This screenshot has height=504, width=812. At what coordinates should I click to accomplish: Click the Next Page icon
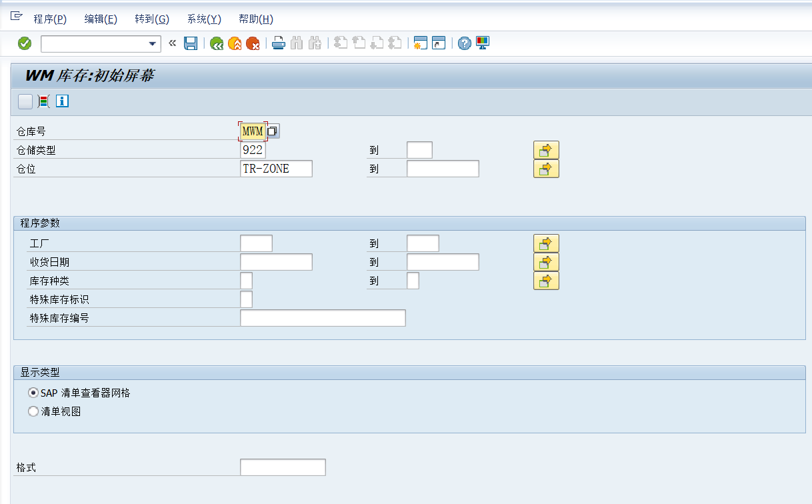pos(377,43)
